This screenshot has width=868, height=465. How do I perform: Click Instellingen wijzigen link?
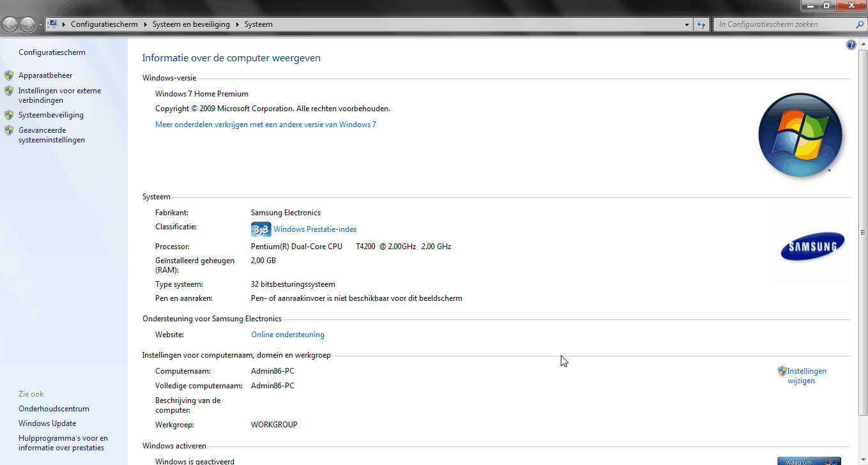tap(806, 376)
